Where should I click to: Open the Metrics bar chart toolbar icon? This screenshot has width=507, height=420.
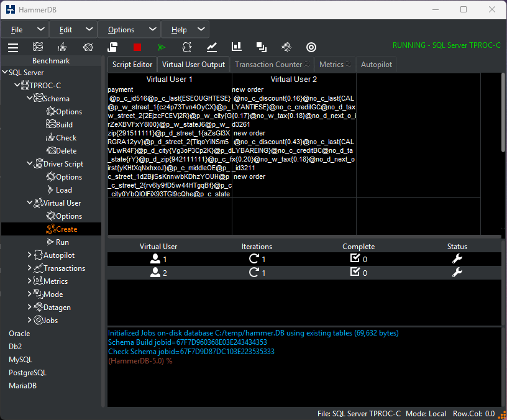[x=237, y=47]
